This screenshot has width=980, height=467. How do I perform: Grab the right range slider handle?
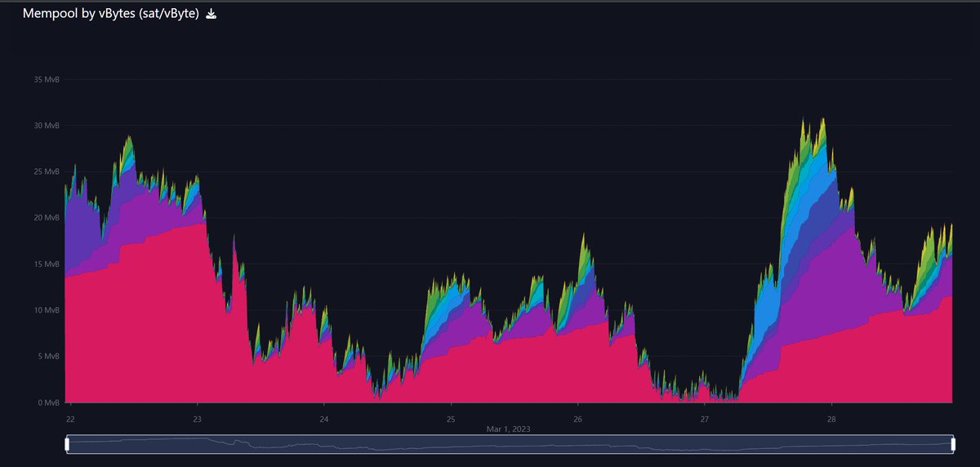point(952,444)
